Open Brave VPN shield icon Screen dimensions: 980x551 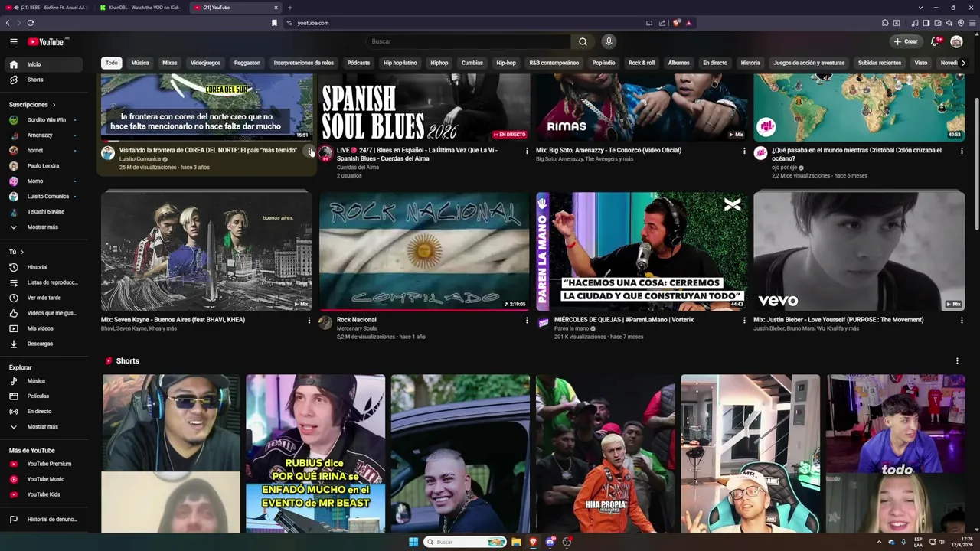click(x=961, y=23)
